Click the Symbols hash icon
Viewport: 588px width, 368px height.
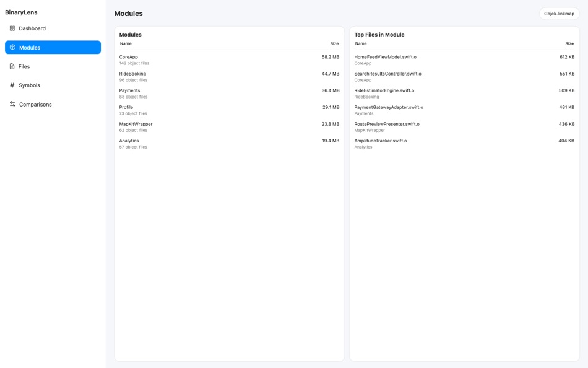11,85
